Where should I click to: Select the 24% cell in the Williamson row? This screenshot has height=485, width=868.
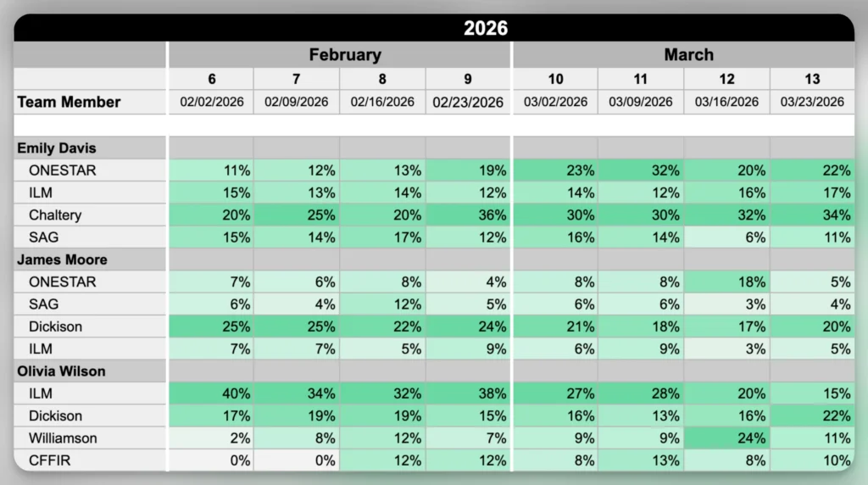[x=726, y=438]
